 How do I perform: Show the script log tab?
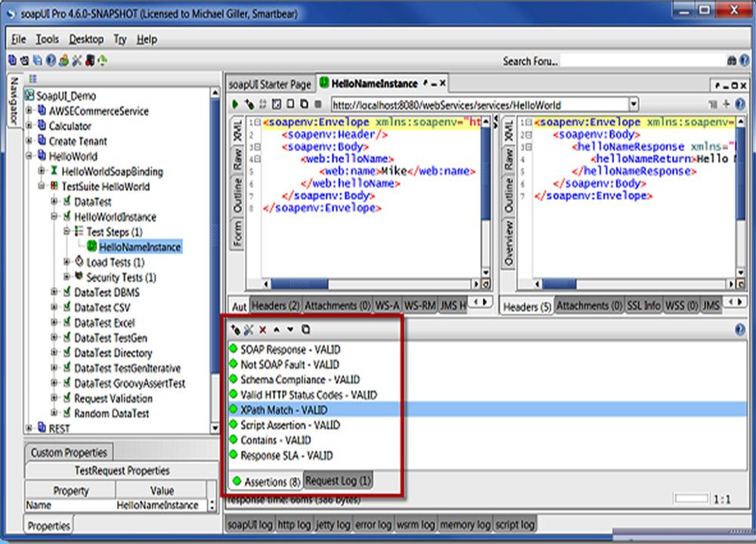click(x=514, y=524)
